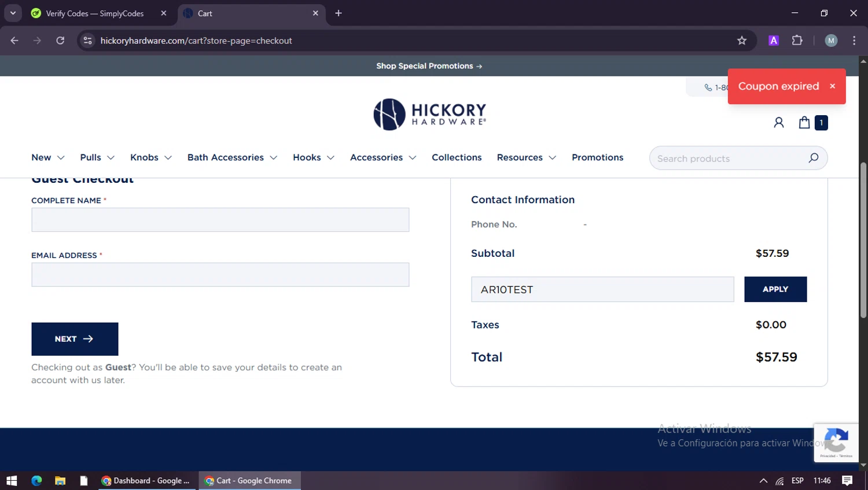Close the Verify Codes — SimplyCodes tab
Image resolution: width=868 pixels, height=490 pixels.
pyautogui.click(x=164, y=13)
